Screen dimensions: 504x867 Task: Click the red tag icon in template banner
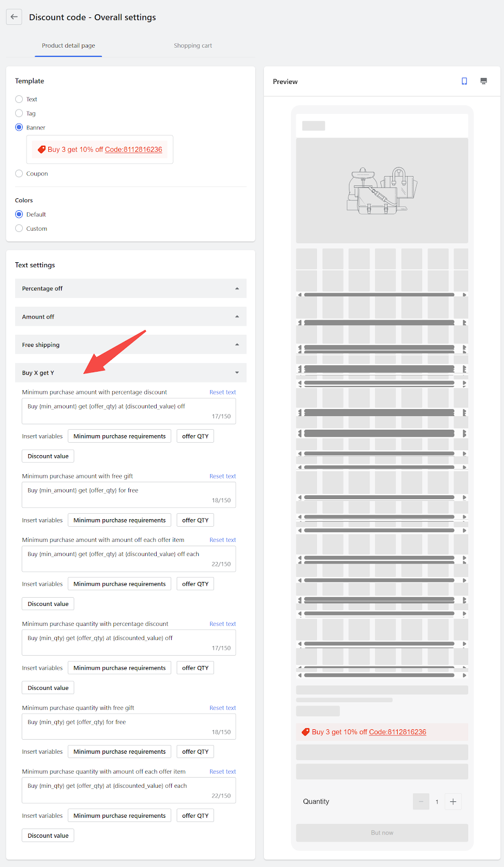41,150
